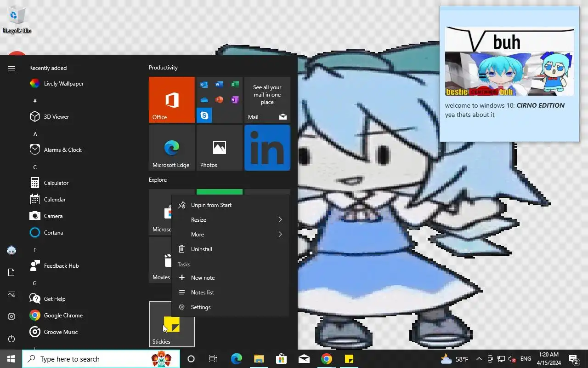Open File Explorer on taskbar
This screenshot has height=368, width=588.
tap(259, 359)
